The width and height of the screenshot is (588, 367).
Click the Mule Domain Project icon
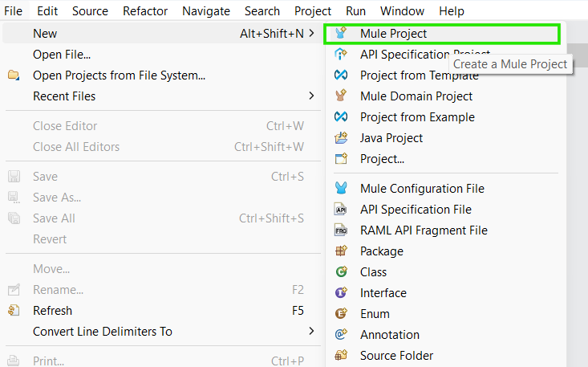(342, 96)
